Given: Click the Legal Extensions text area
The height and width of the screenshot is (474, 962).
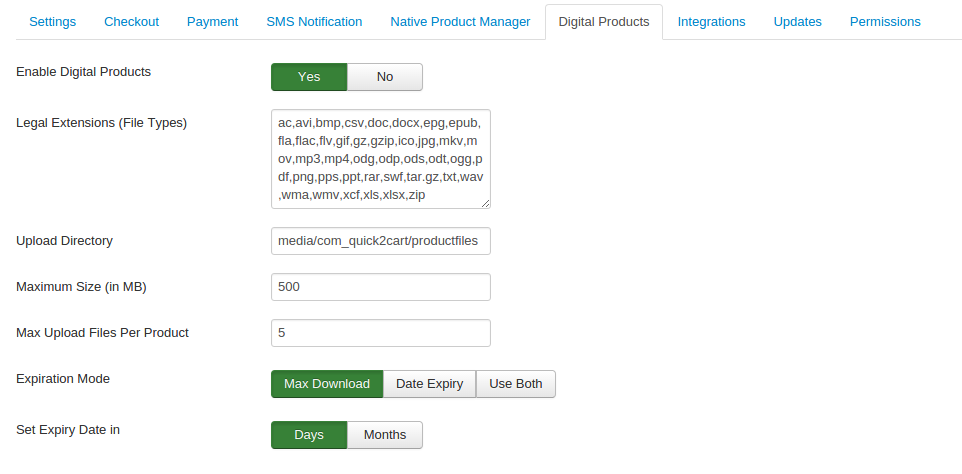Looking at the screenshot, I should (380, 159).
